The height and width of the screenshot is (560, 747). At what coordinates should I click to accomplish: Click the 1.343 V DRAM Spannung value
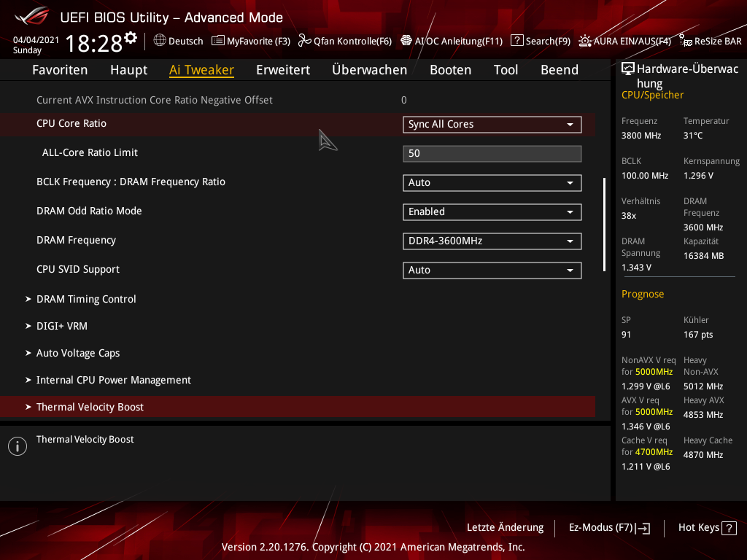coord(636,268)
